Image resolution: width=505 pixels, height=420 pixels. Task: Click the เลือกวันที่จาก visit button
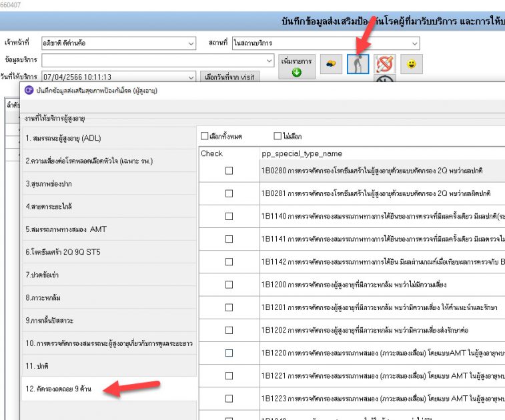(229, 77)
